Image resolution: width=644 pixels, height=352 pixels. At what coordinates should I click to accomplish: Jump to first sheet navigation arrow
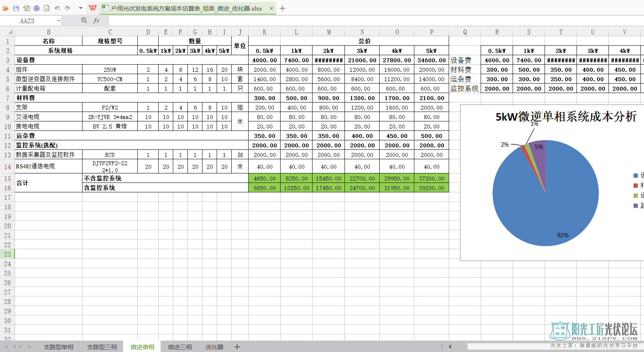pyautogui.click(x=6, y=347)
